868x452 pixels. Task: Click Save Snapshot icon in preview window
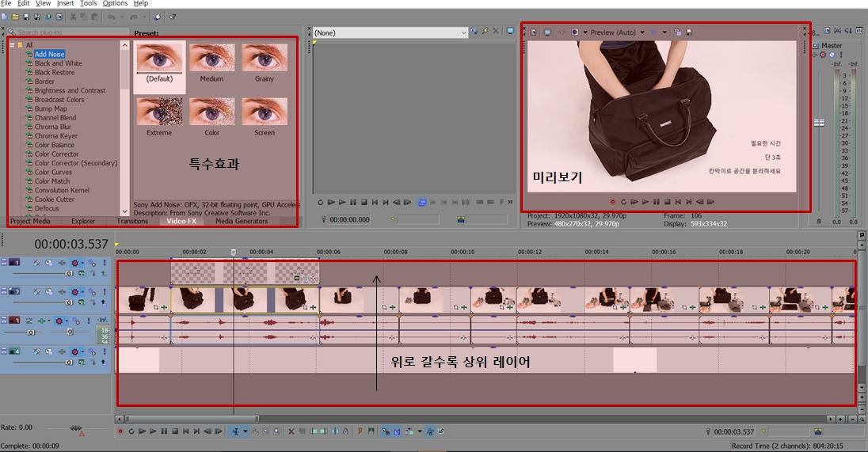click(x=689, y=32)
